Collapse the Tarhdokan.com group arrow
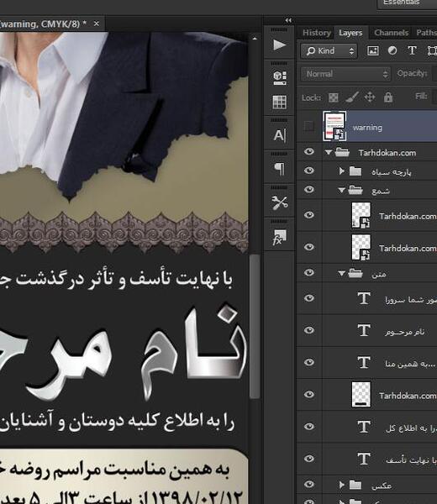Screen dimensions: 437x504 (328, 152)
